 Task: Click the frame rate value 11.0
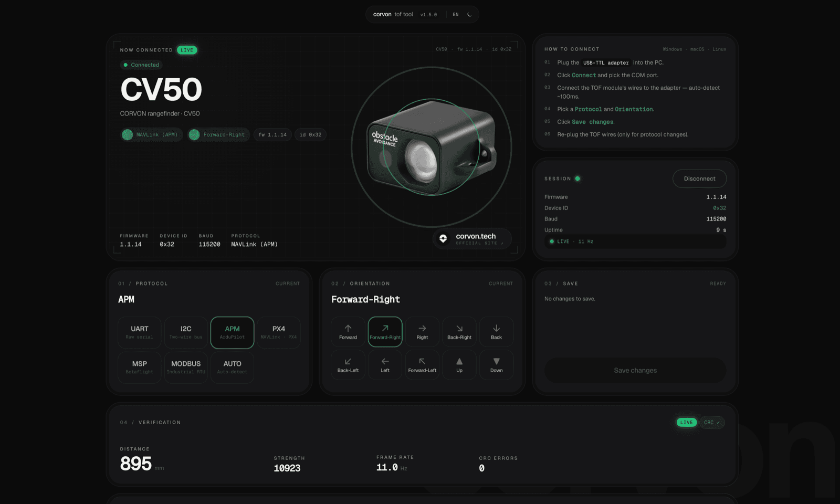(x=387, y=467)
